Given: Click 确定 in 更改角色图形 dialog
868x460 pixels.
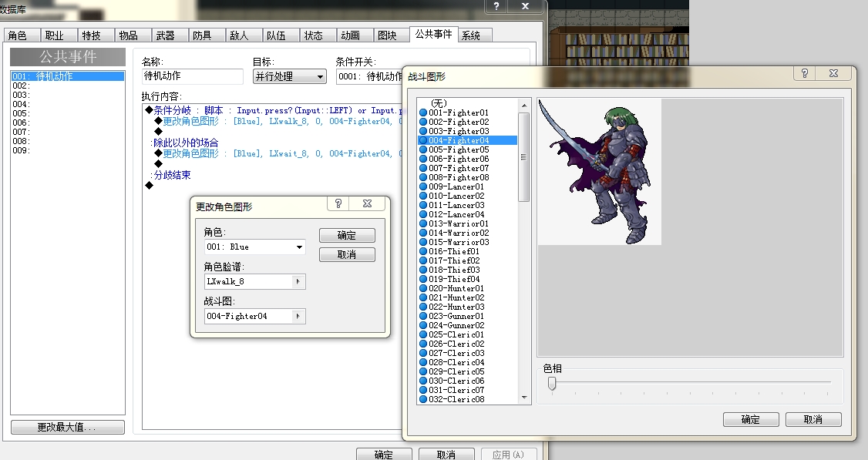Looking at the screenshot, I should (x=347, y=235).
